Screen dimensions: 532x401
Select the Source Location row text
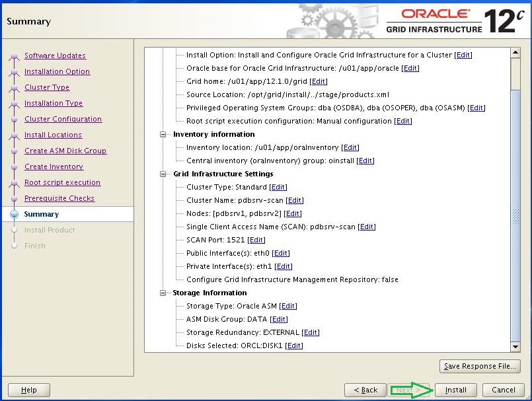(x=287, y=94)
